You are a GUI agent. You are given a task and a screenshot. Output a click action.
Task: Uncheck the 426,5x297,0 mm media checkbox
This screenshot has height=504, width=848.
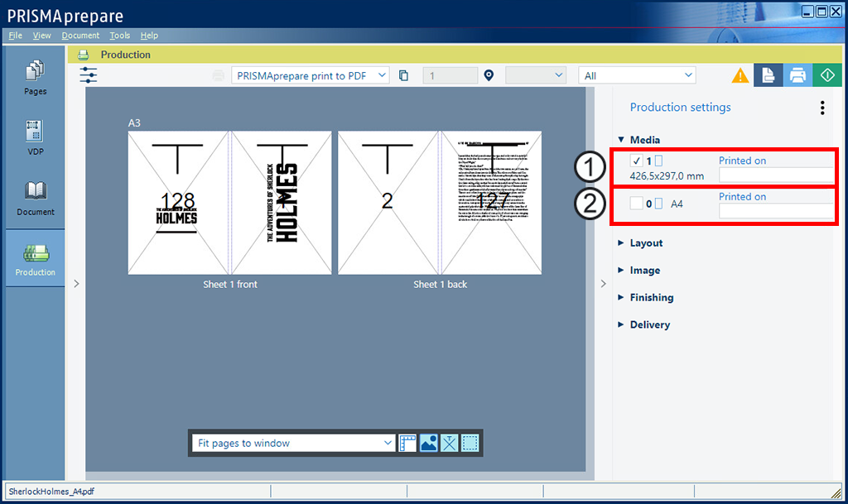[637, 161]
